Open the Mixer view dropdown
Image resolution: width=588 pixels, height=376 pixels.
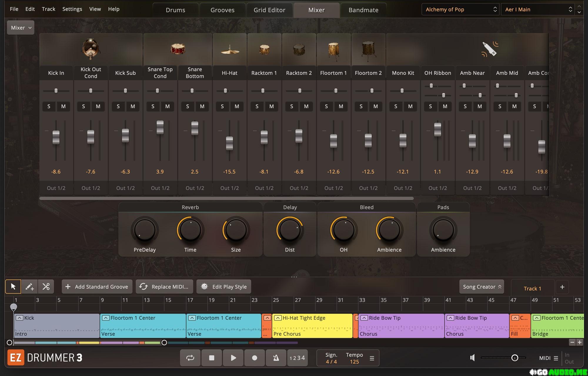click(21, 28)
